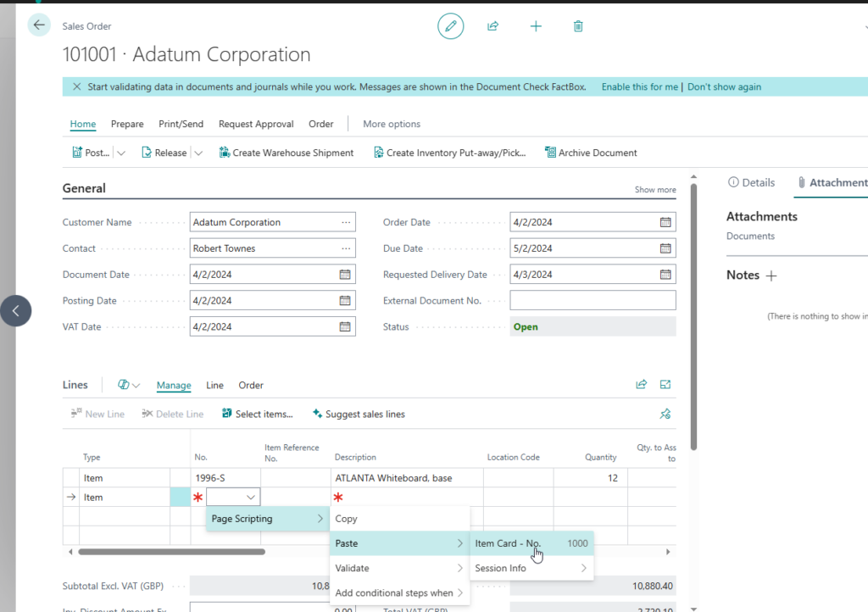Switch to Attachments factbox tab
868x612 pixels.
(832, 182)
